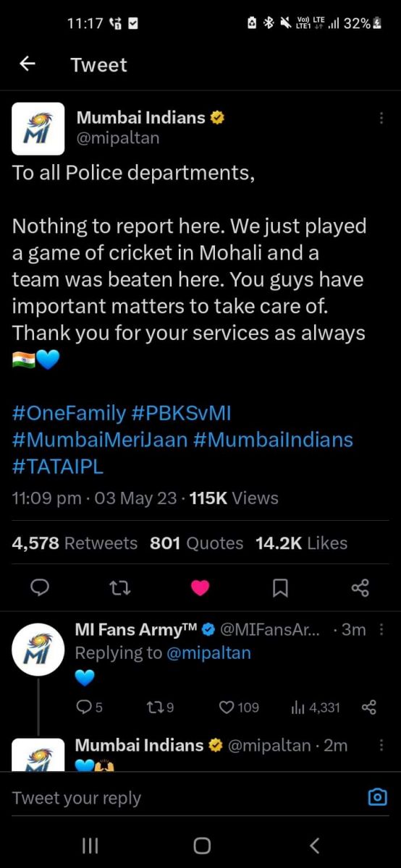Image resolution: width=401 pixels, height=868 pixels.
Task: Attach photo using the camera icon
Action: tap(377, 797)
